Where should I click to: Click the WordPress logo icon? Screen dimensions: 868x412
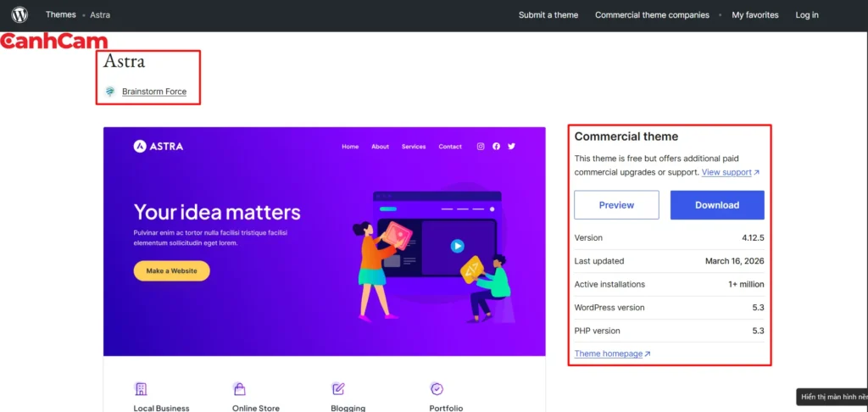click(19, 15)
